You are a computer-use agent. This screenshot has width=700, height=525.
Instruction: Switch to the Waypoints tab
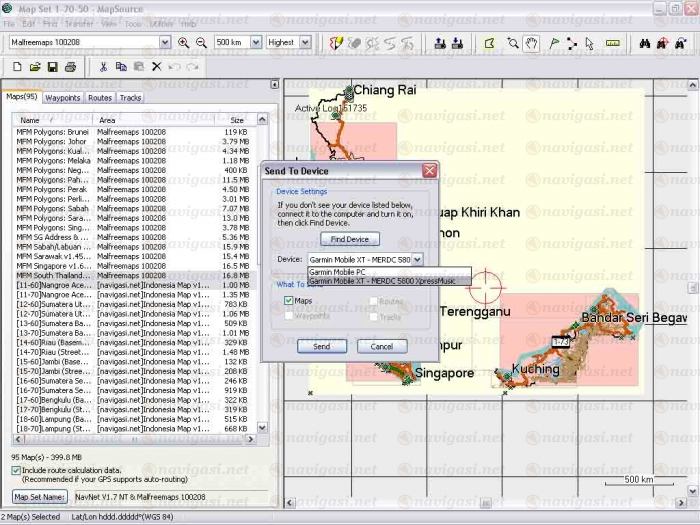coord(63,98)
